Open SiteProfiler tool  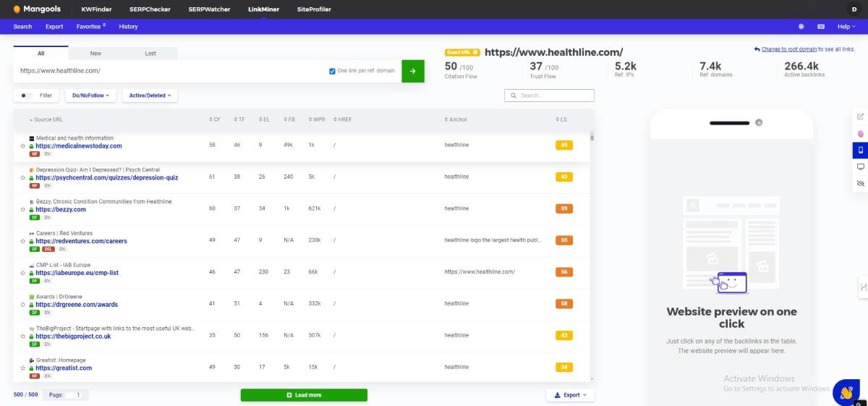(312, 9)
